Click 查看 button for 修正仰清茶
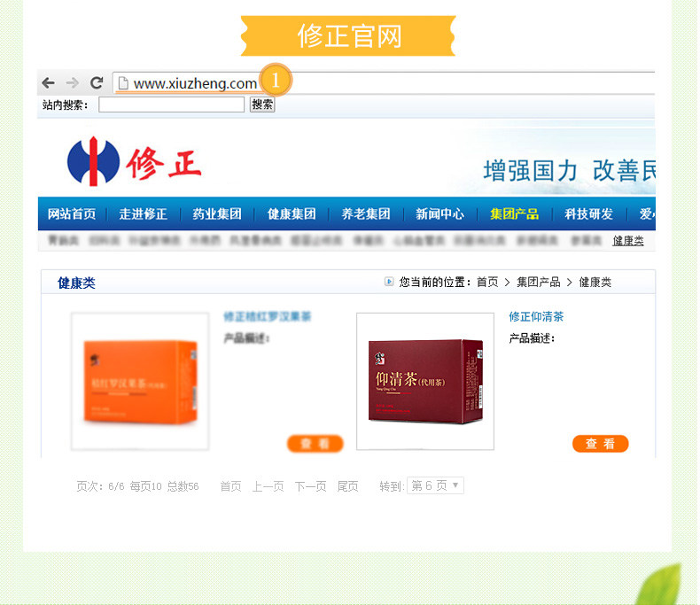700x605 pixels. tap(601, 444)
